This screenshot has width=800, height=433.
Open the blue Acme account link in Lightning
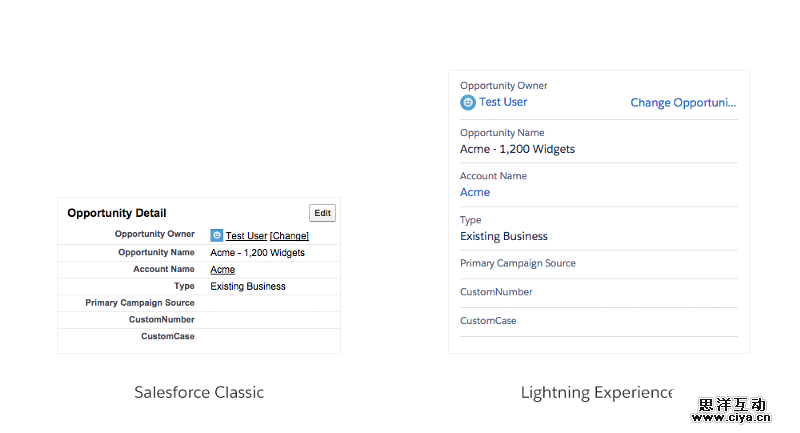[475, 192]
